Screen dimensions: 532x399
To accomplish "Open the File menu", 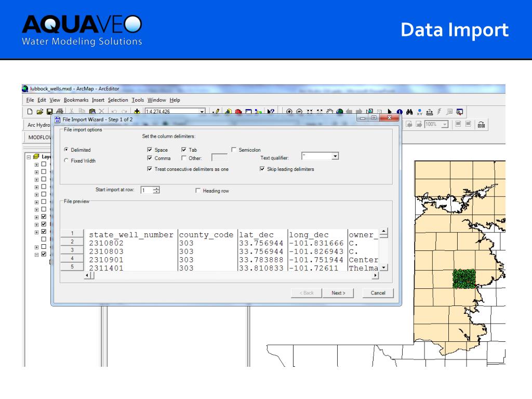I will tap(30, 100).
